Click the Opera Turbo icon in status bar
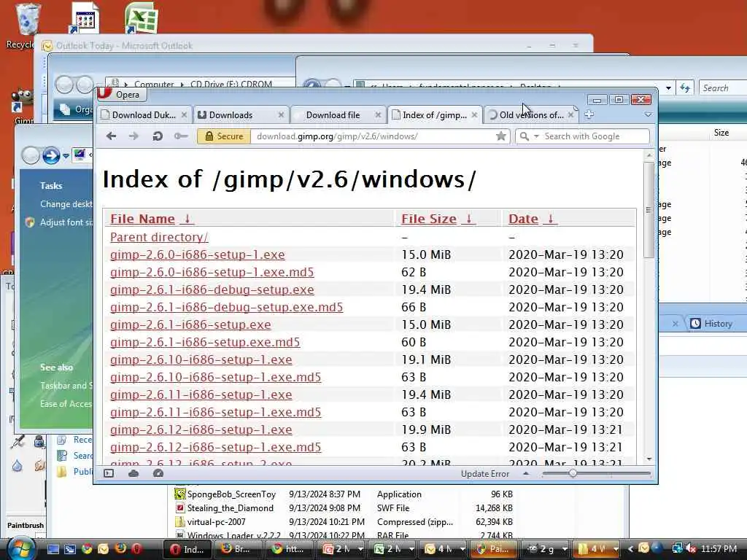This screenshot has height=560, width=747. pos(158,473)
